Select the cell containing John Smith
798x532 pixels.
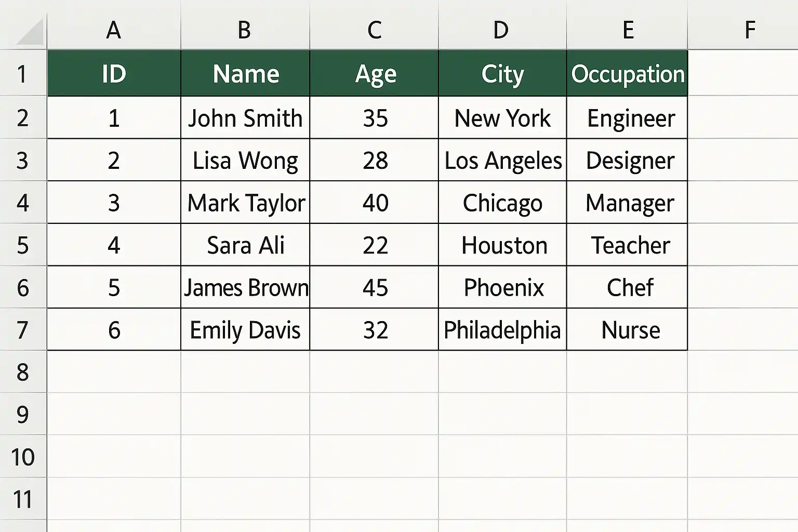click(245, 117)
